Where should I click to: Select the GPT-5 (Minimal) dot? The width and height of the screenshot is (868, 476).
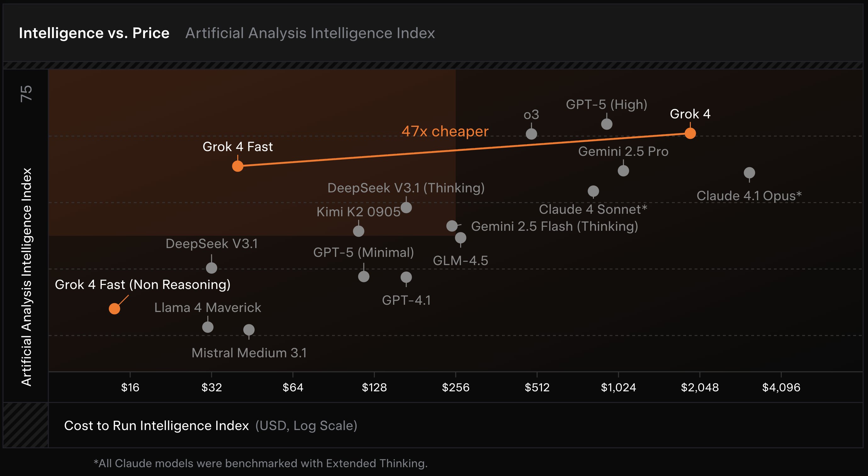(x=364, y=276)
